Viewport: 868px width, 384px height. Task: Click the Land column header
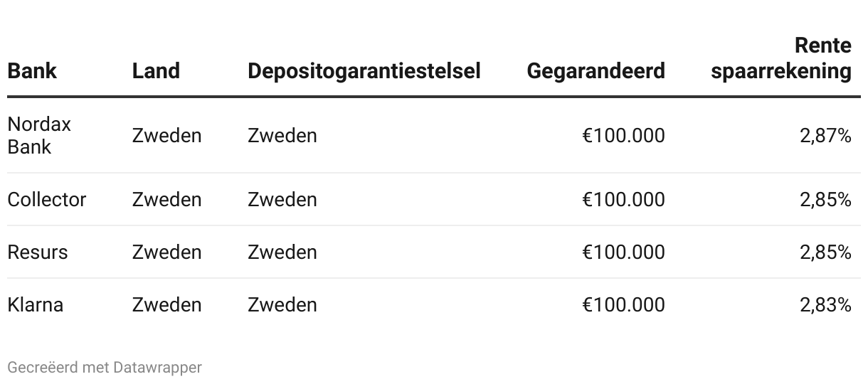click(156, 71)
